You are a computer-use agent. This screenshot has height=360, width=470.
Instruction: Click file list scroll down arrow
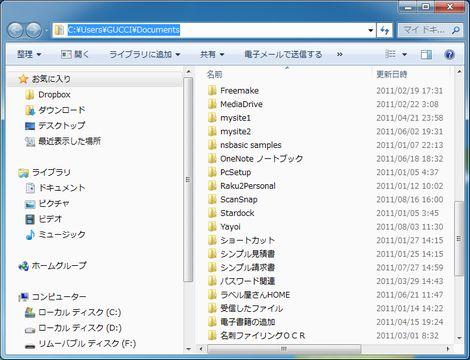[x=459, y=338]
